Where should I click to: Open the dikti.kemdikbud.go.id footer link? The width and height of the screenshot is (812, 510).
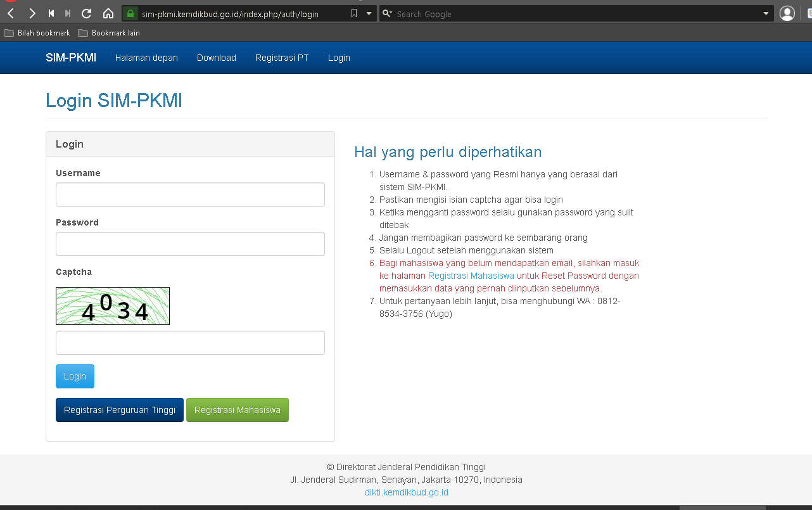(407, 492)
